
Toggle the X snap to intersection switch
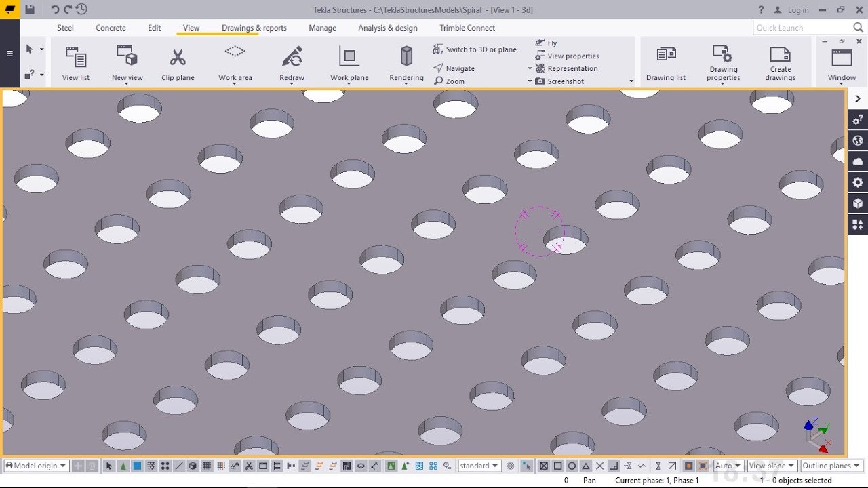599,466
